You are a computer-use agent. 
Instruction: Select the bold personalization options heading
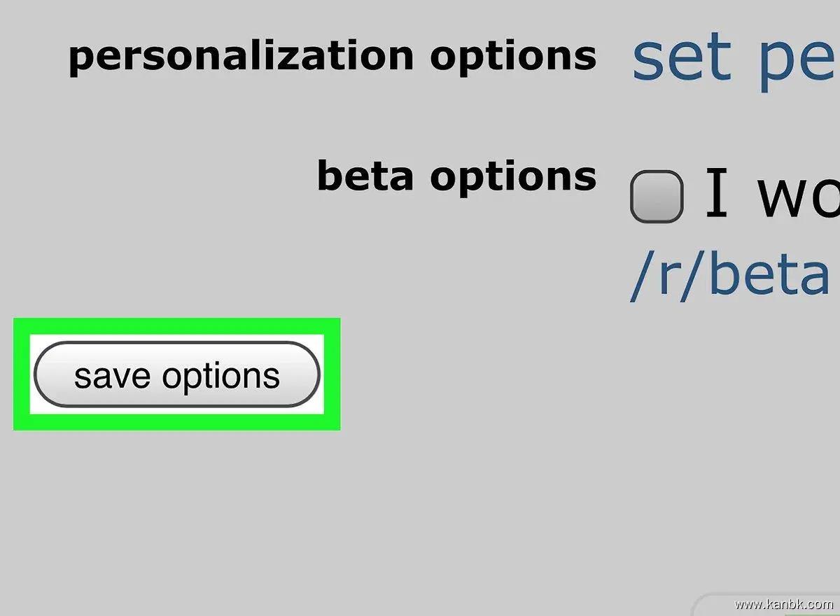click(x=332, y=56)
